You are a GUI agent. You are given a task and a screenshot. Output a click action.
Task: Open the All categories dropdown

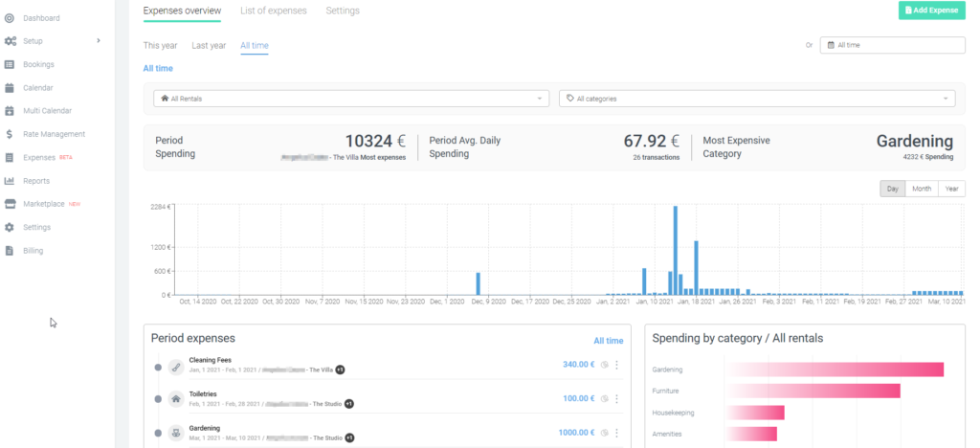[x=757, y=99]
